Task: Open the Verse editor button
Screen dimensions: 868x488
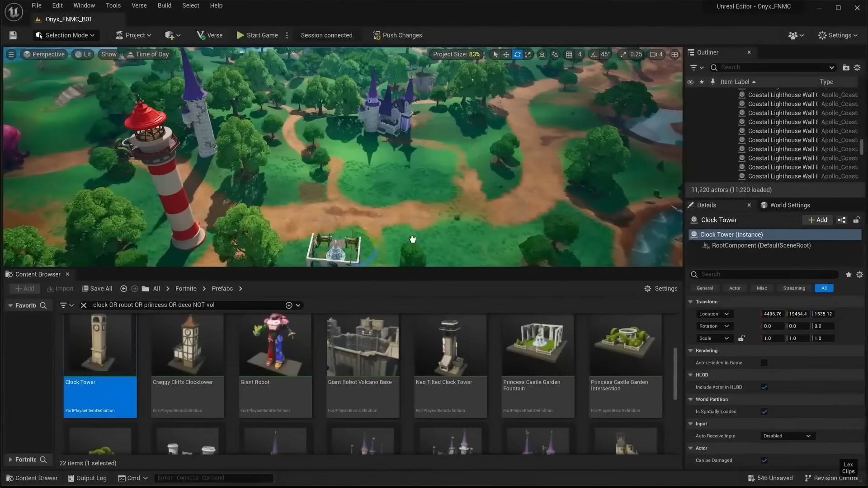Action: pos(210,35)
